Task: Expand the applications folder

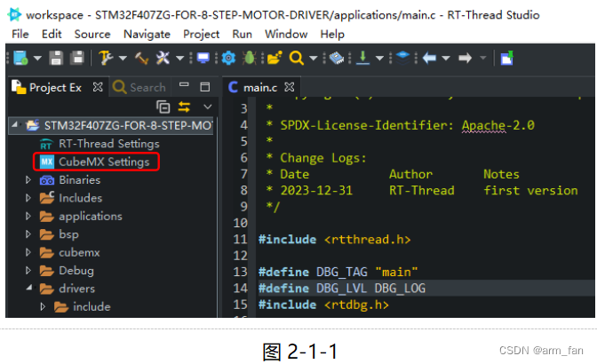Action: pyautogui.click(x=28, y=216)
